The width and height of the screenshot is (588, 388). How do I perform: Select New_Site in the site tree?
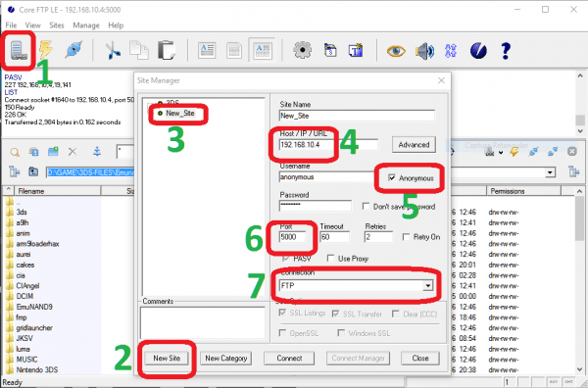click(180, 114)
